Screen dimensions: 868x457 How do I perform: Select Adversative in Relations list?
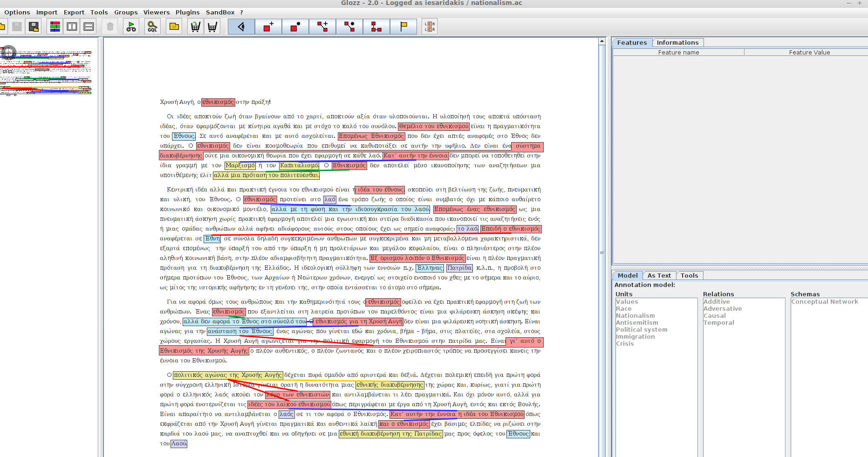723,308
